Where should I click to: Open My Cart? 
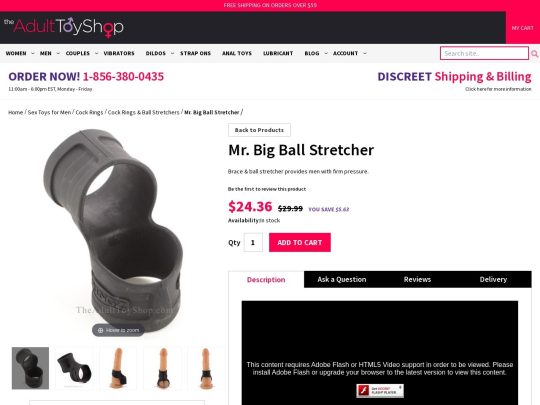point(522,28)
